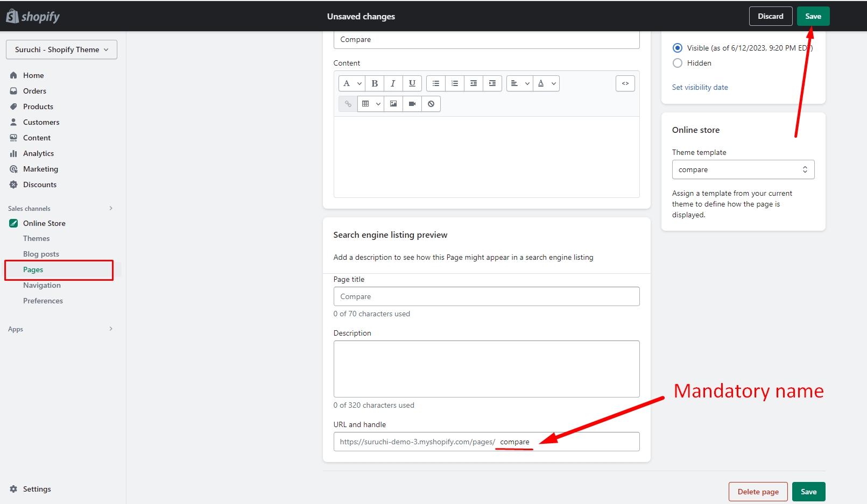Select the Hidden visibility option
Viewport: 867px width, 504px height.
678,63
